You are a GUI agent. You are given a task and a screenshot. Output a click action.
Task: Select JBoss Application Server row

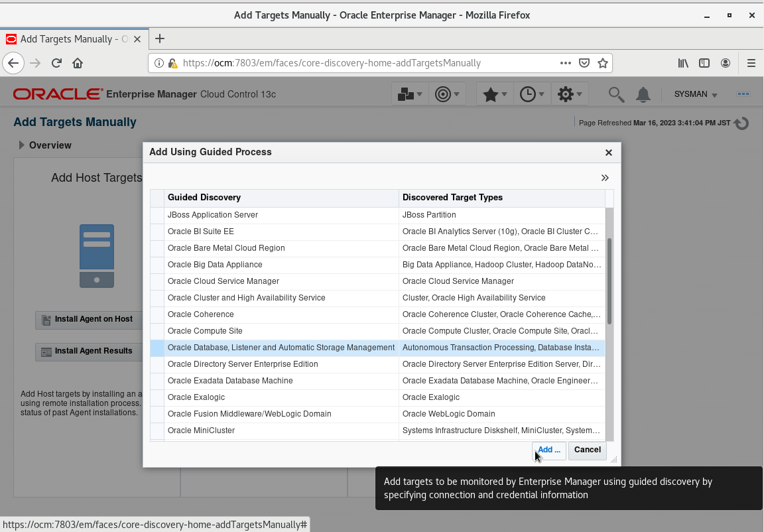(377, 215)
